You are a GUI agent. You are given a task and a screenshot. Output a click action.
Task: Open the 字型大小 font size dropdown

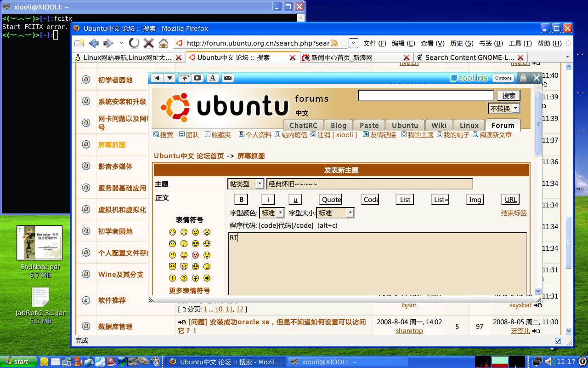coord(335,213)
